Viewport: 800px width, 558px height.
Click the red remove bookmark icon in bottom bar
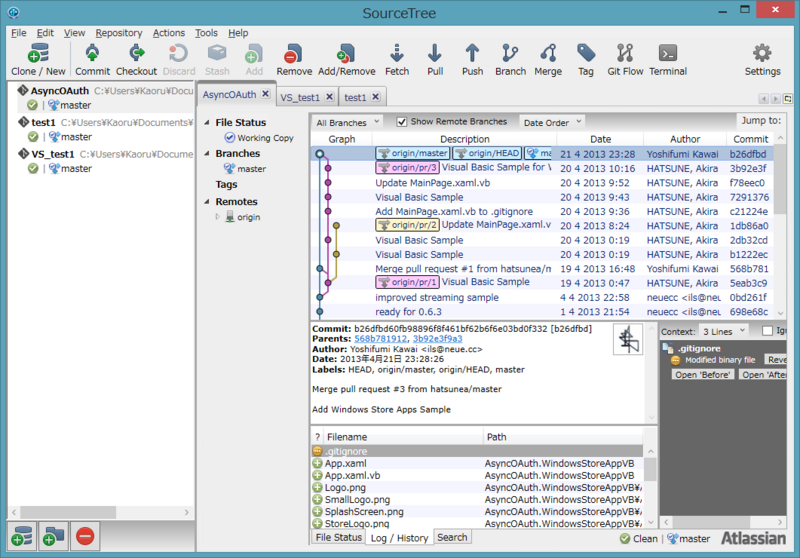(85, 536)
